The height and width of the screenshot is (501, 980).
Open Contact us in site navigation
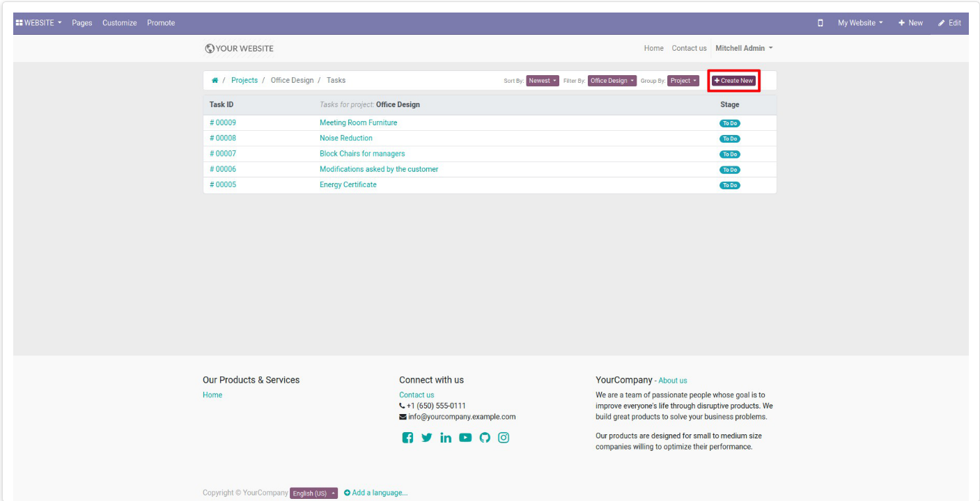click(689, 49)
